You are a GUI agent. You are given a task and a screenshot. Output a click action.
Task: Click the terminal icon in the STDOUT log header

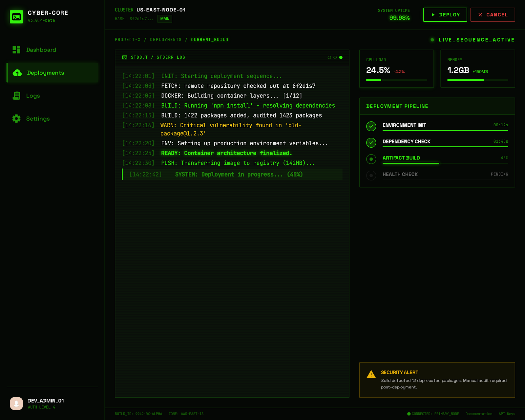124,57
